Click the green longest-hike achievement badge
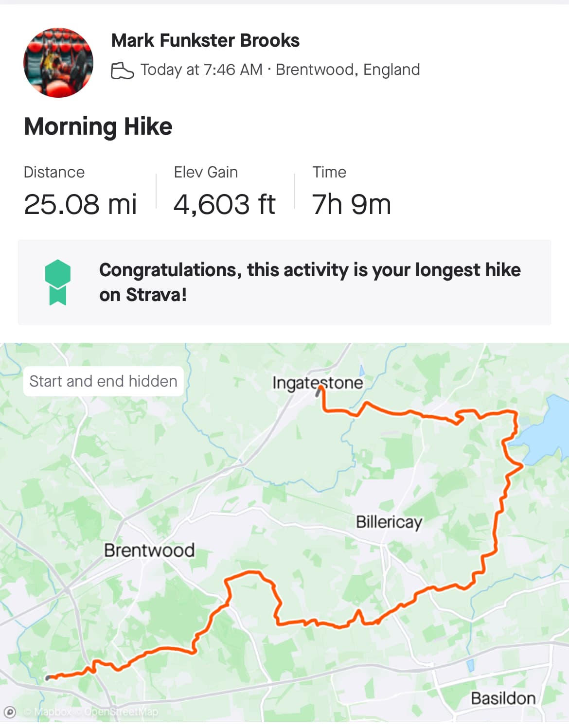The width and height of the screenshot is (569, 728). (x=58, y=282)
